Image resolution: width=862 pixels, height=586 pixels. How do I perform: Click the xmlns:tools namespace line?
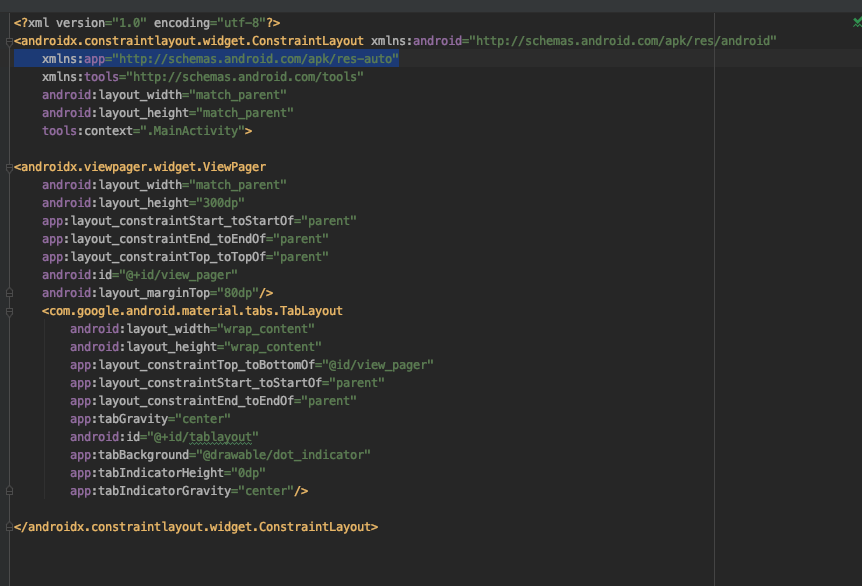(203, 77)
